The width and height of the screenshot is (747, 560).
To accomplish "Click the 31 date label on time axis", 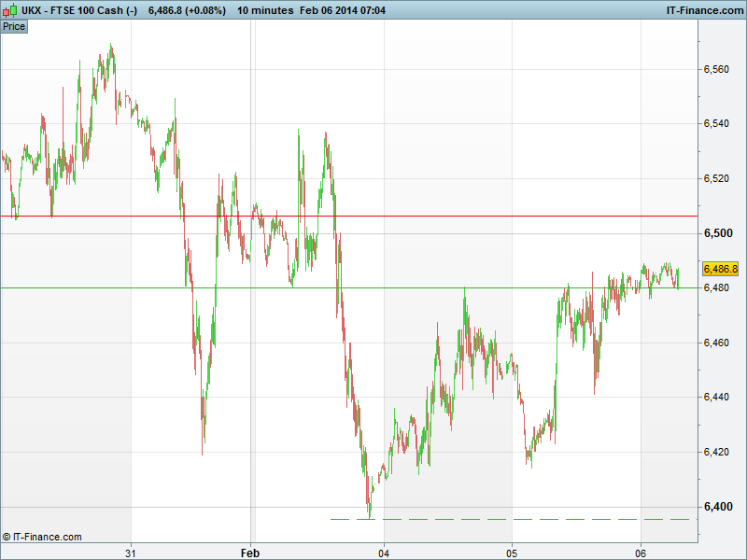I will pos(131,553).
